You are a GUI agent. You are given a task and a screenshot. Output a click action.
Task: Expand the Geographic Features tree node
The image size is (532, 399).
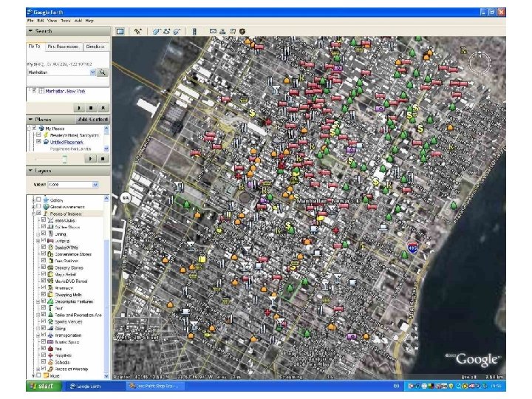38,301
